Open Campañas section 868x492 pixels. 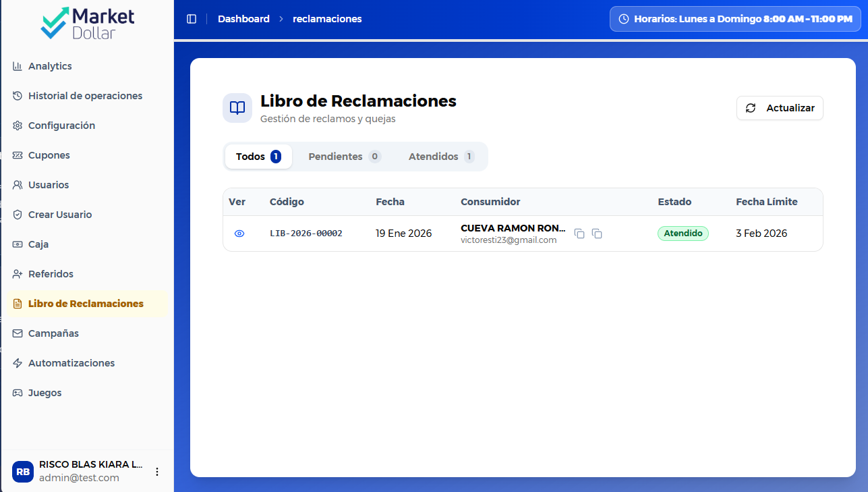(x=87, y=333)
